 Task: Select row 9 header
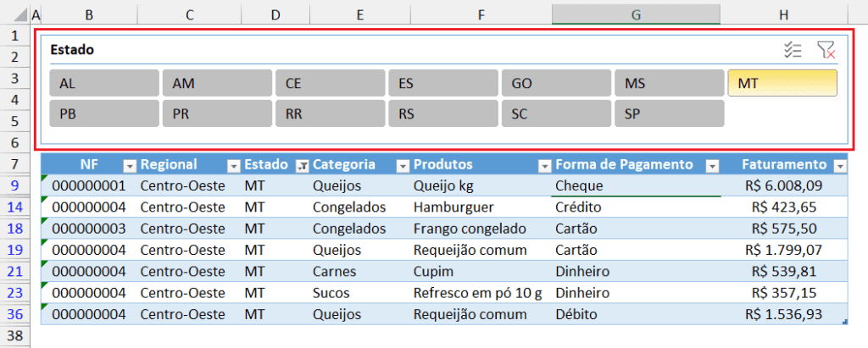point(14,185)
